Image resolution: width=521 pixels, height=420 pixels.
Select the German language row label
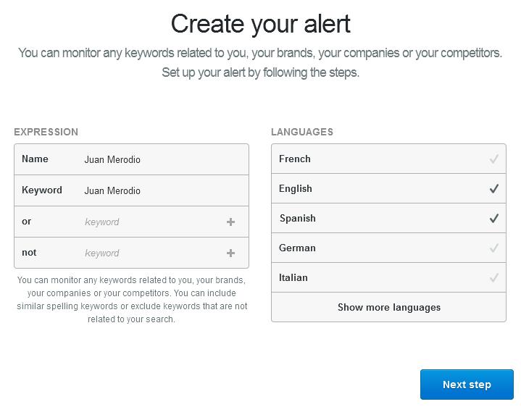tap(297, 248)
